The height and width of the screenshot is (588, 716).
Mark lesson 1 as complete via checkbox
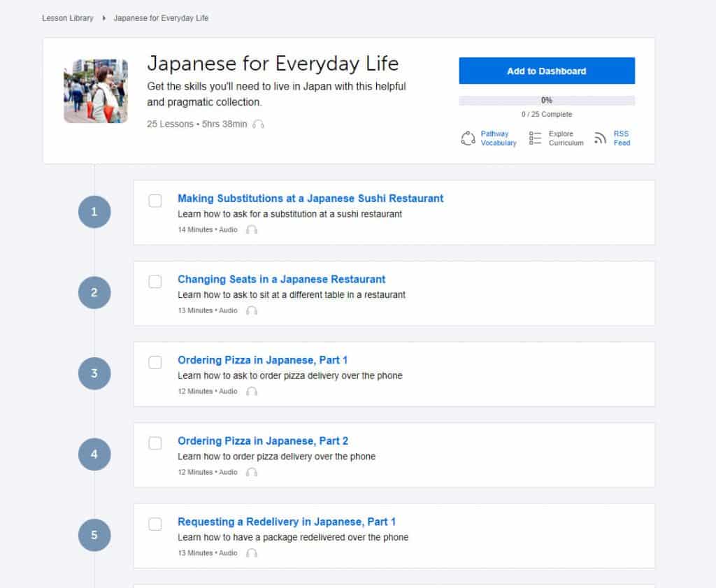tap(155, 201)
